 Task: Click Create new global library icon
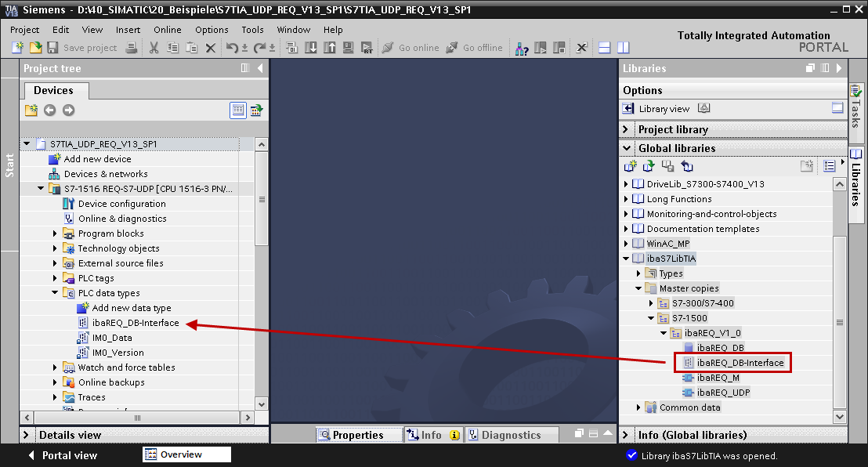pos(630,166)
